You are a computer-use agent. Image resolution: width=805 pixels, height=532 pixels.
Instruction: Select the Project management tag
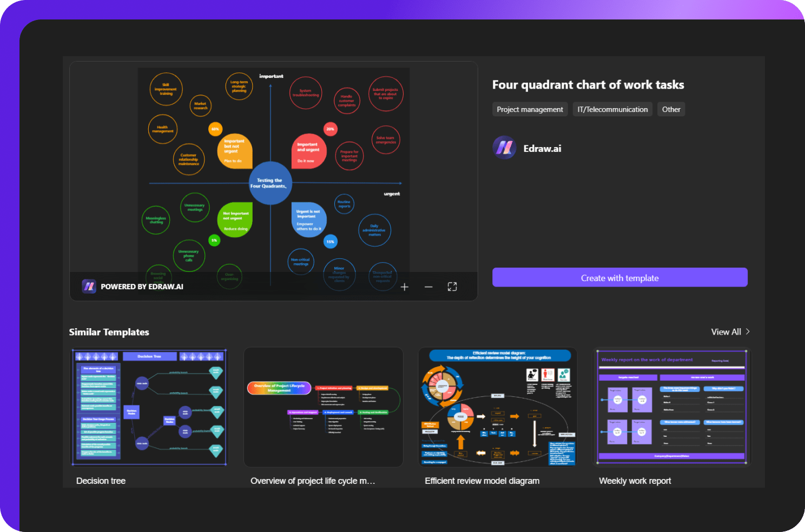click(530, 109)
